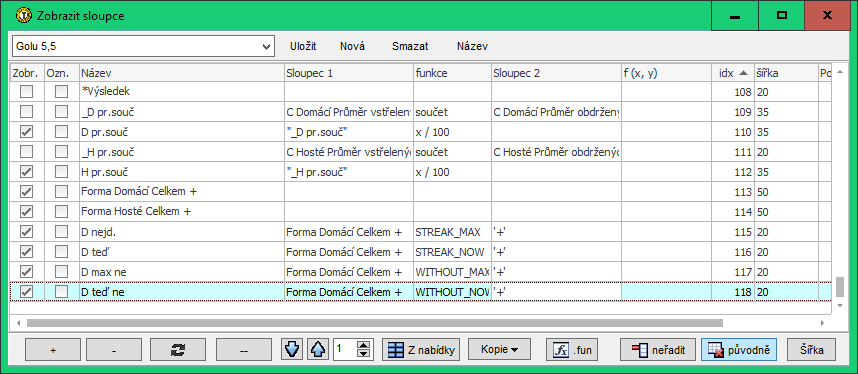Select the STREAK_MAX function cell

452,232
